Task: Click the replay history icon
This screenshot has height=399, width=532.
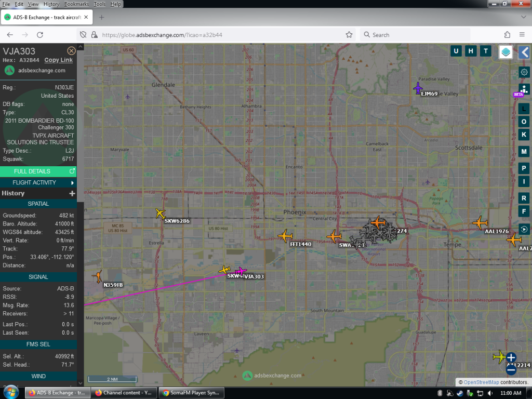Action: point(524,229)
